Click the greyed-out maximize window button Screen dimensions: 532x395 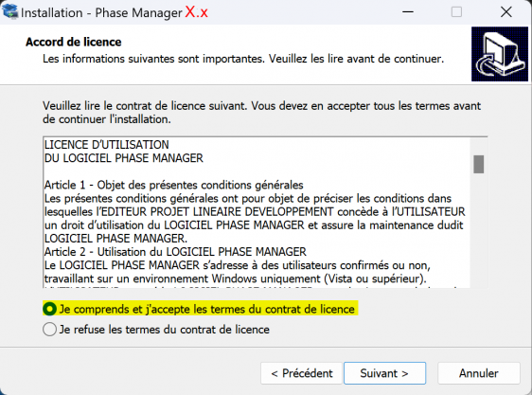tap(456, 12)
